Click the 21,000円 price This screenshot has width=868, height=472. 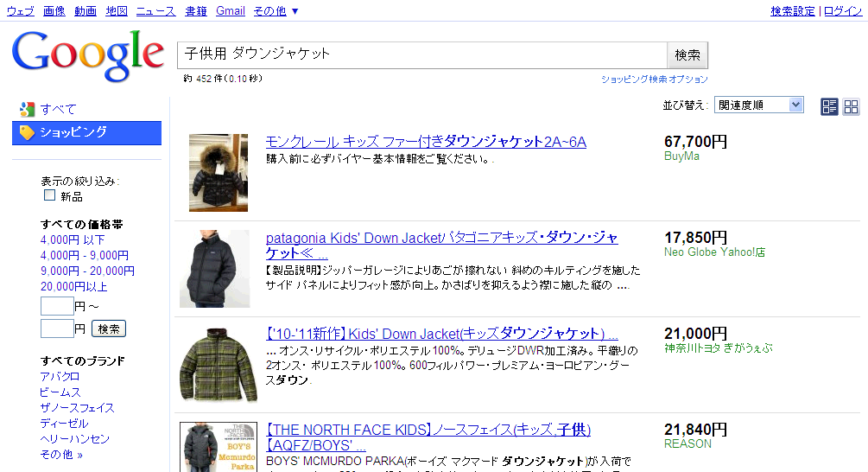696,334
